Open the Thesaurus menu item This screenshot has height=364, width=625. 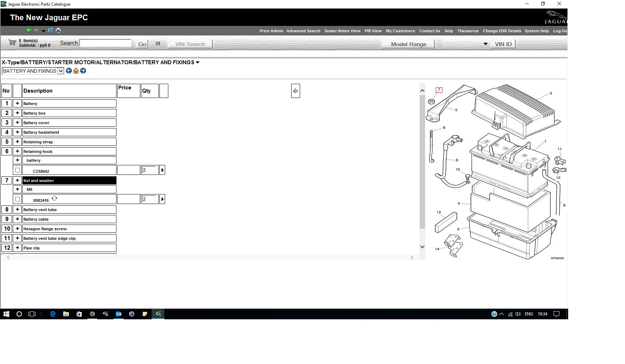[x=468, y=31]
